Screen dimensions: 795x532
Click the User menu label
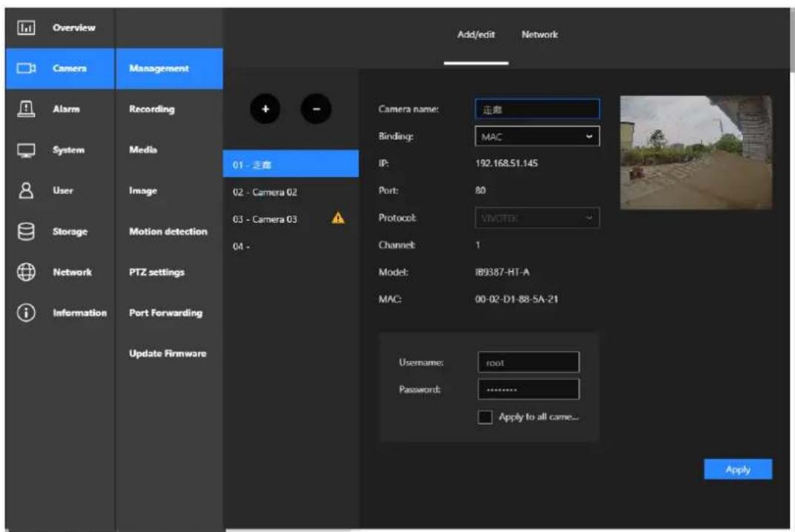(x=63, y=190)
